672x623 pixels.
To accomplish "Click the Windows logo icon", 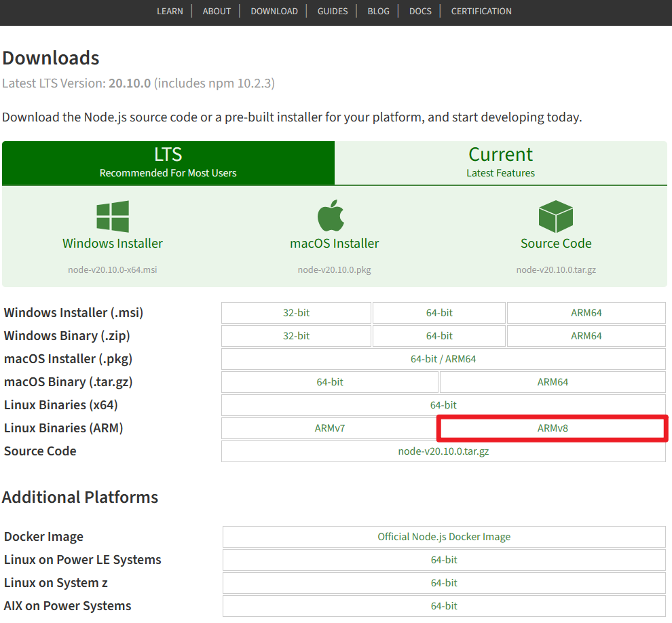I will pyautogui.click(x=113, y=216).
